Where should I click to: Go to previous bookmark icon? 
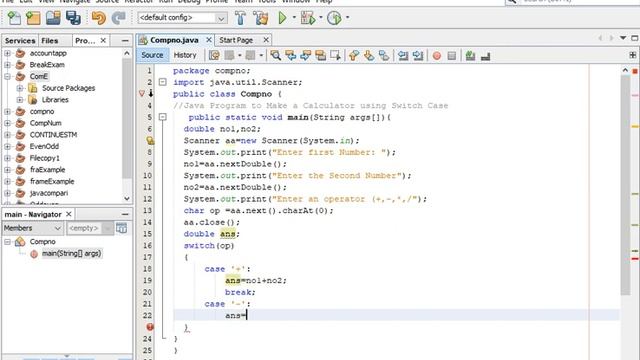point(354,56)
